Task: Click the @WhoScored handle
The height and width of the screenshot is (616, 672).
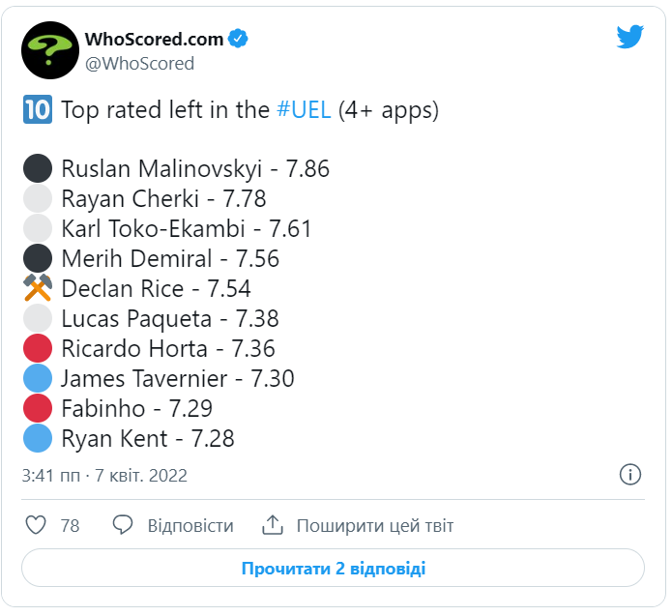Action: coord(140,64)
